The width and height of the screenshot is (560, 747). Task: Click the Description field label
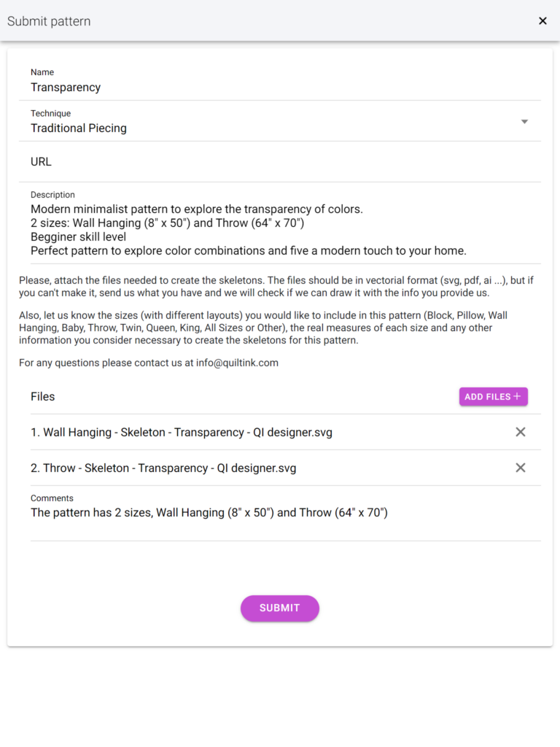[52, 195]
